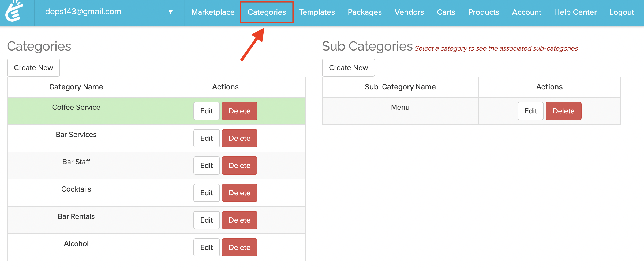Switch to the Products page
644x268 pixels.
[x=484, y=12]
